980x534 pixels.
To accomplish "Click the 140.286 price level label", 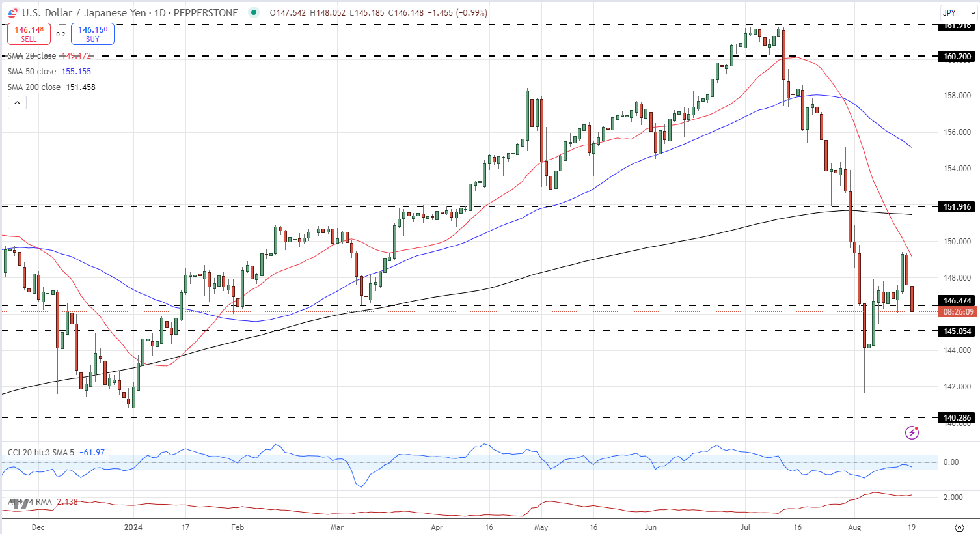I will point(957,418).
